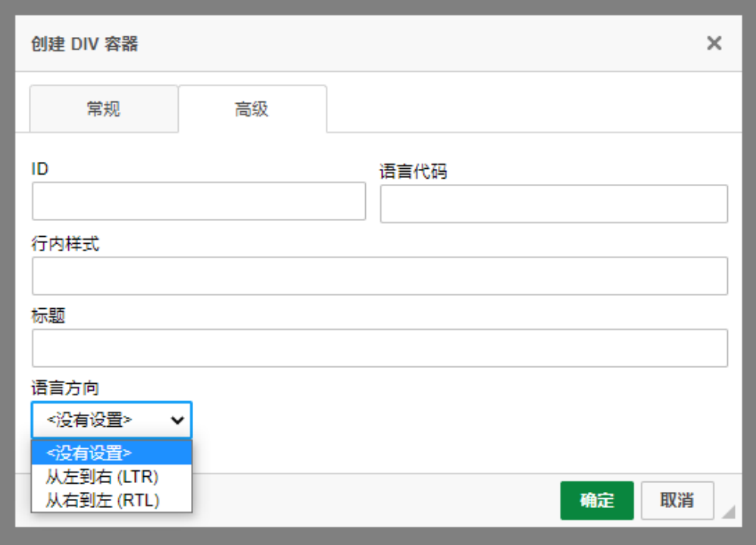756x545 pixels.
Task: Click the dialog resize grip corner
Action: coord(729,512)
